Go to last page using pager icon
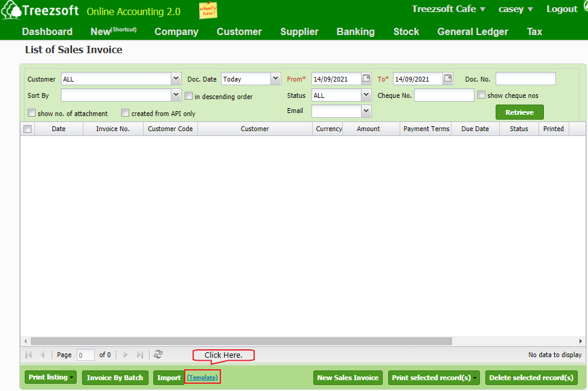 click(x=140, y=355)
